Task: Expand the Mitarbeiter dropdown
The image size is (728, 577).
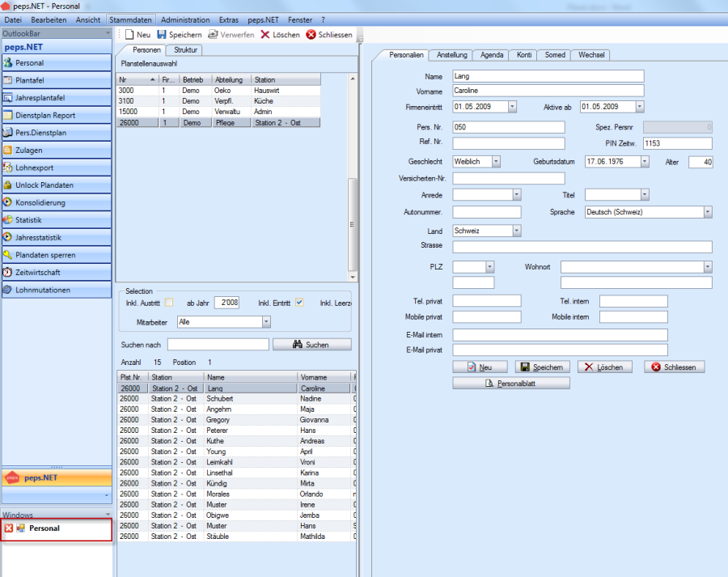Action: (x=265, y=321)
